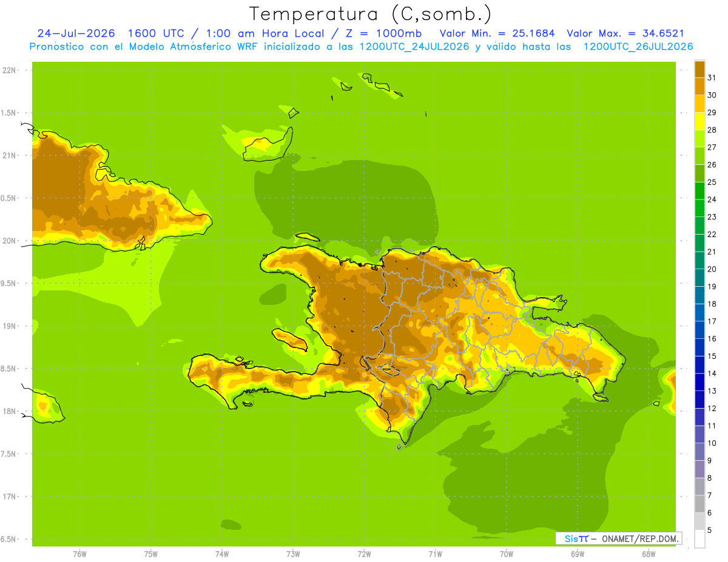Click the 76W longitude axis label
The height and width of the screenshot is (562, 728).
79,554
